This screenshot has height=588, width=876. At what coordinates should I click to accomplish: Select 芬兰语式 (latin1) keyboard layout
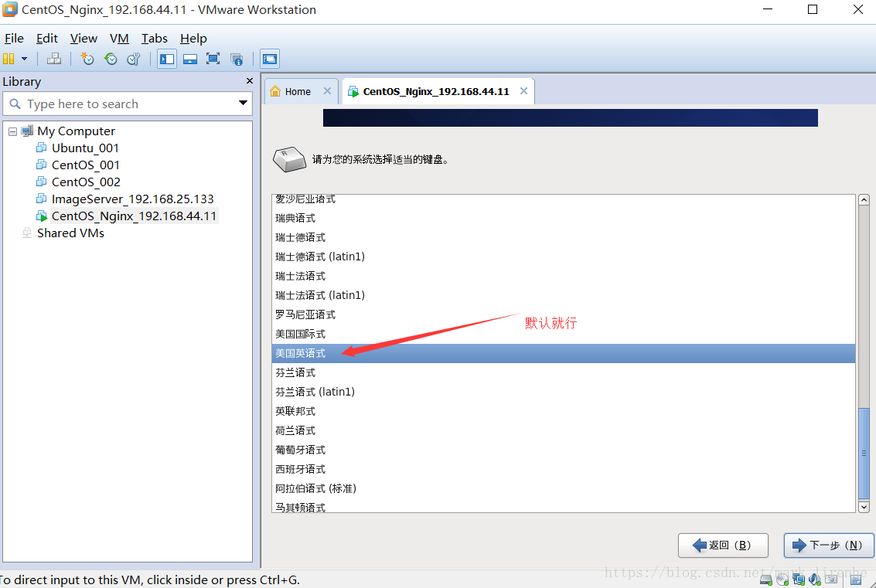point(563,392)
